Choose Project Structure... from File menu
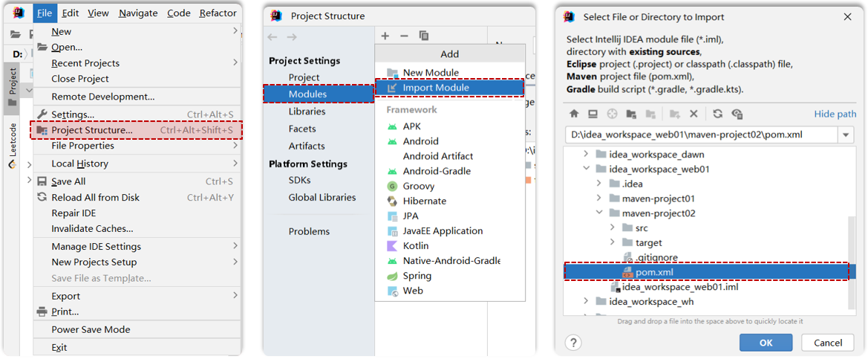868x362 pixels. (92, 130)
